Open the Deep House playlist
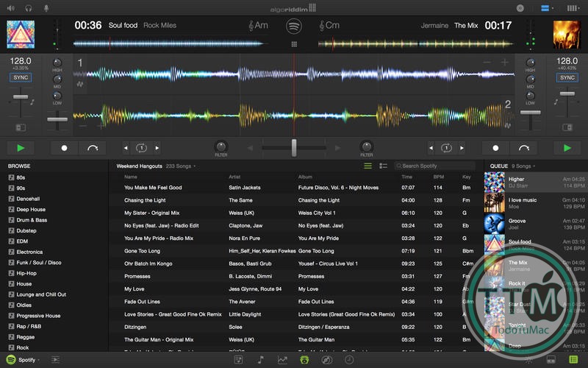 tap(31, 209)
